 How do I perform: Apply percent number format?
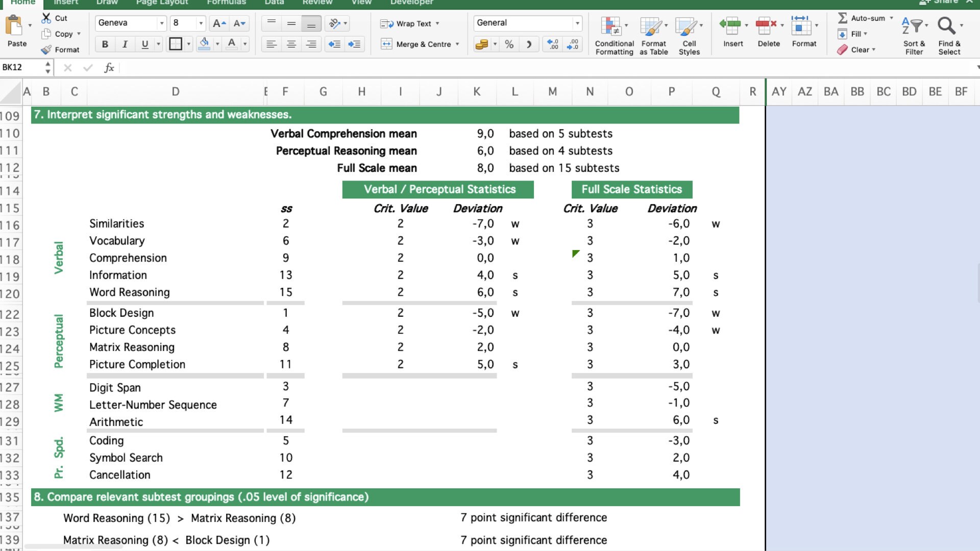(508, 44)
